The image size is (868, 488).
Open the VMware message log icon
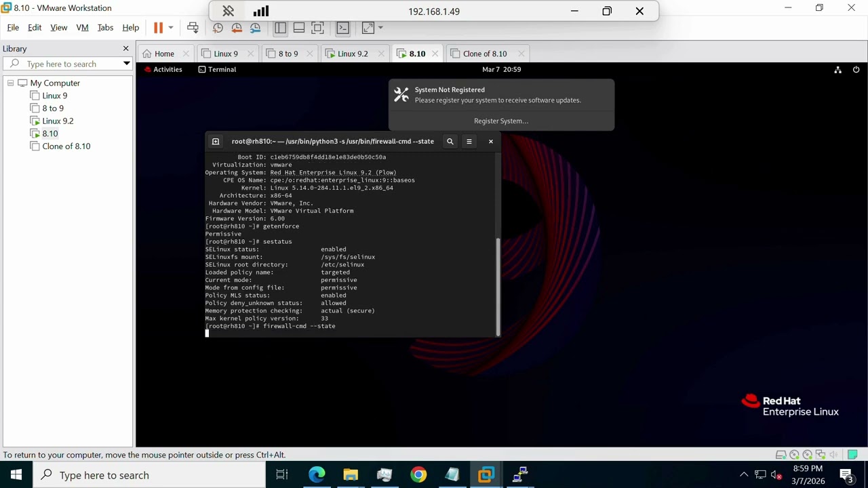(852, 455)
